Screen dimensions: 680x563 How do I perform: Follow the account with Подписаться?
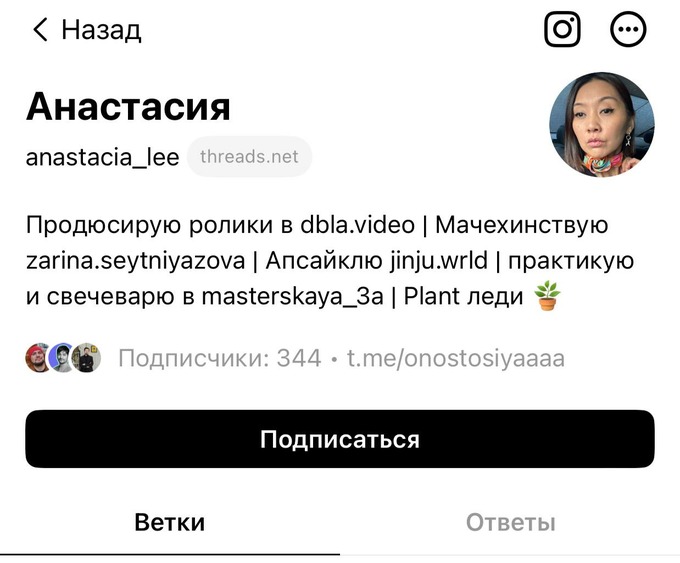click(340, 439)
